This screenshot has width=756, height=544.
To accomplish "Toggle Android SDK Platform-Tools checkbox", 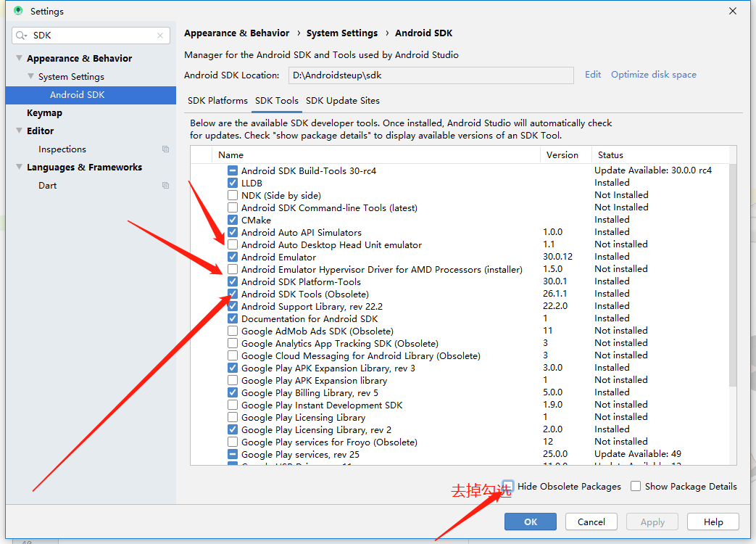I will point(233,281).
